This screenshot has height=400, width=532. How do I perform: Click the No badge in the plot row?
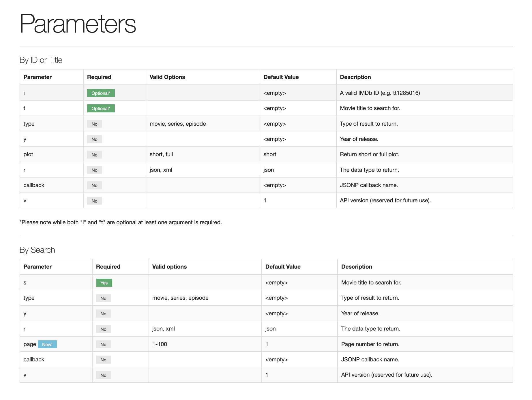[94, 155]
